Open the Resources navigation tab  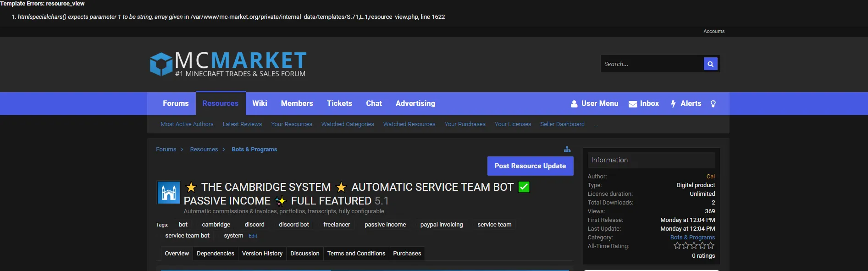point(221,104)
